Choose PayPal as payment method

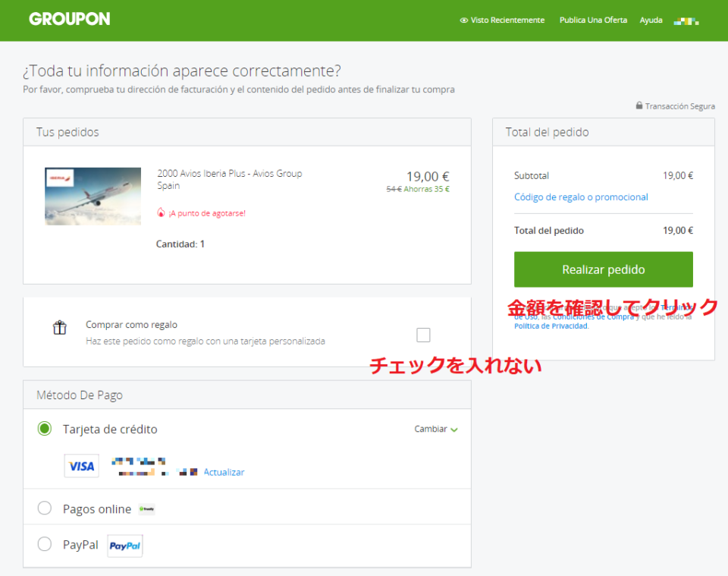click(45, 544)
